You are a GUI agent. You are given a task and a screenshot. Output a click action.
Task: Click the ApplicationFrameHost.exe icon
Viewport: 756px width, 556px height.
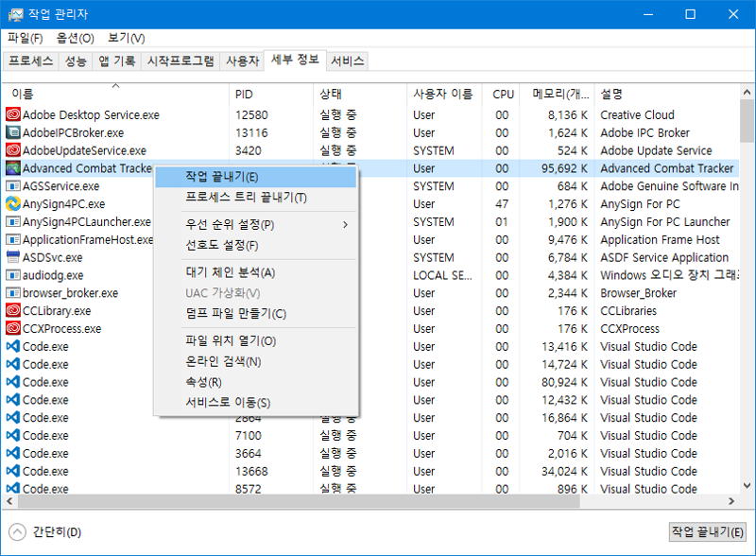[x=13, y=239]
